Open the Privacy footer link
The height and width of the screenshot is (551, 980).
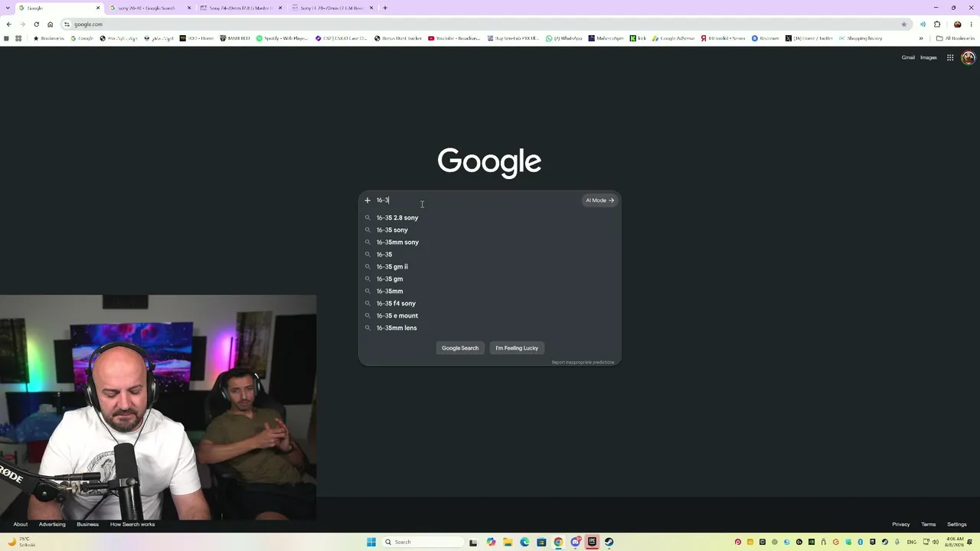901,524
